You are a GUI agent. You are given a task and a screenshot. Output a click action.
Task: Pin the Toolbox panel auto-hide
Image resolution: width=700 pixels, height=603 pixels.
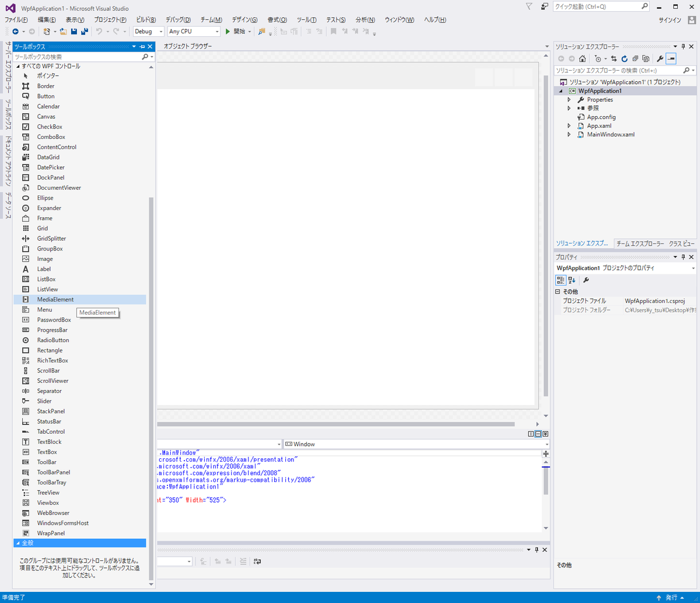pyautogui.click(x=142, y=46)
